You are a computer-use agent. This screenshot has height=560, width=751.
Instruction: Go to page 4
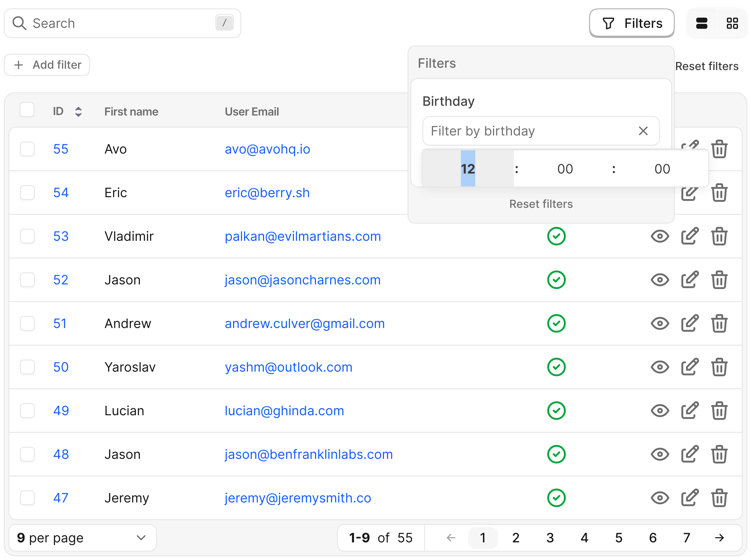click(x=584, y=538)
